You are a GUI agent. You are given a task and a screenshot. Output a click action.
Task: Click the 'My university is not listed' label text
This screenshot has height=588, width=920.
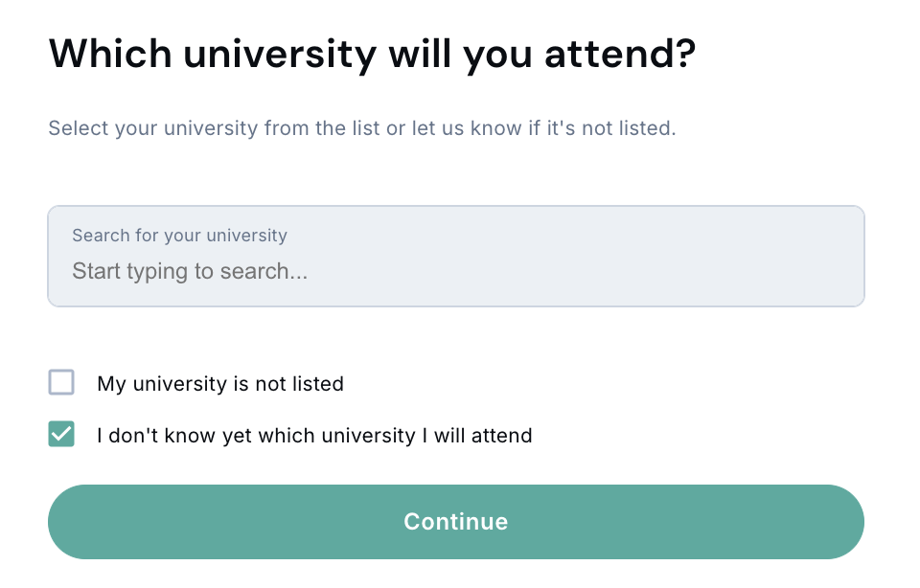coord(220,384)
